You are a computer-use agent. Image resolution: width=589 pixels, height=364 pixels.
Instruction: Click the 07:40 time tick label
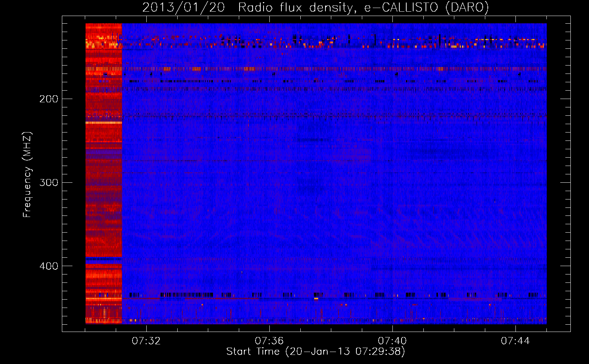[x=392, y=341]
